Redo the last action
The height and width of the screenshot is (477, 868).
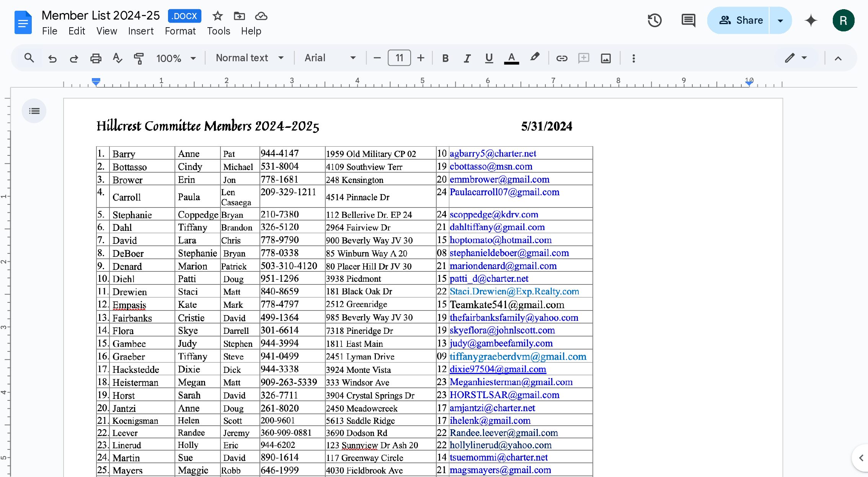pos(74,58)
